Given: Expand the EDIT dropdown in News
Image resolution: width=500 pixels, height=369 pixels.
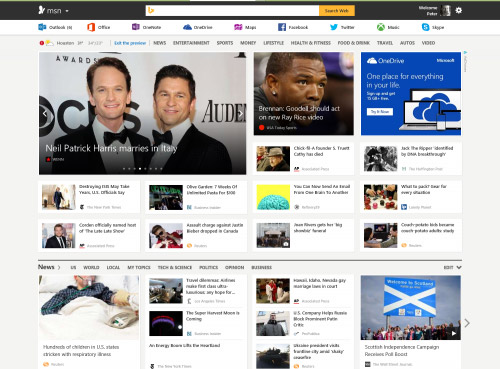Looking at the screenshot, I should pyautogui.click(x=452, y=267).
